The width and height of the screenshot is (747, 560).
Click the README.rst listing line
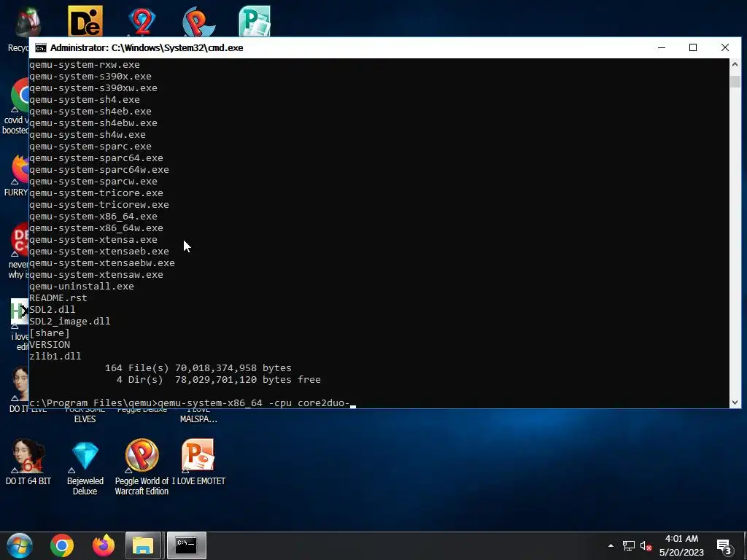click(x=58, y=297)
